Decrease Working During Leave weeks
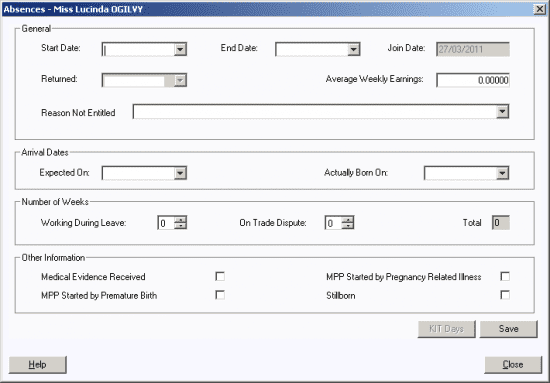550x383 pixels. point(180,226)
